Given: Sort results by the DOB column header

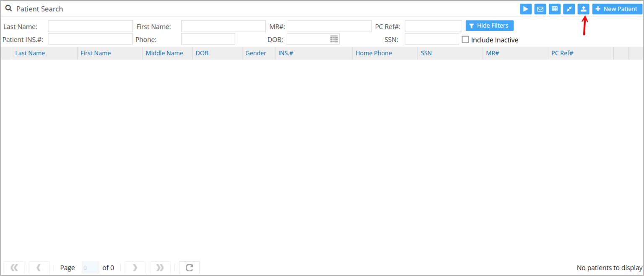Looking at the screenshot, I should click(x=202, y=53).
